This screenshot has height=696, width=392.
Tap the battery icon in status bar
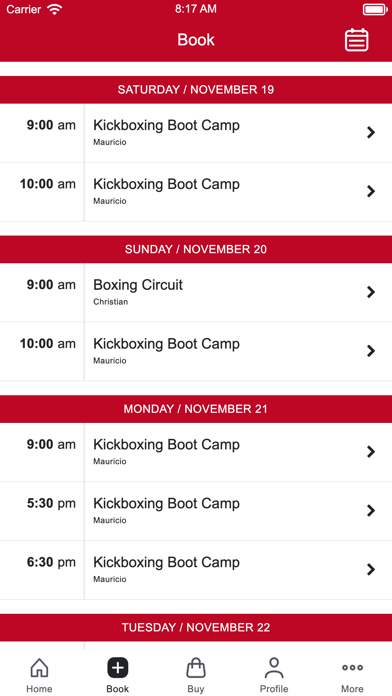[x=375, y=9]
